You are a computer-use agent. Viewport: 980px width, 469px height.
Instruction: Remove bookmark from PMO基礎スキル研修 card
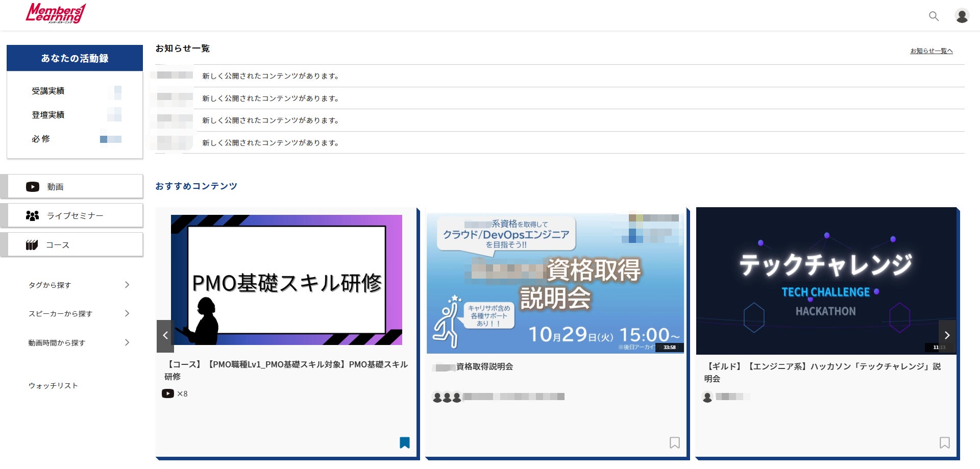pos(405,442)
